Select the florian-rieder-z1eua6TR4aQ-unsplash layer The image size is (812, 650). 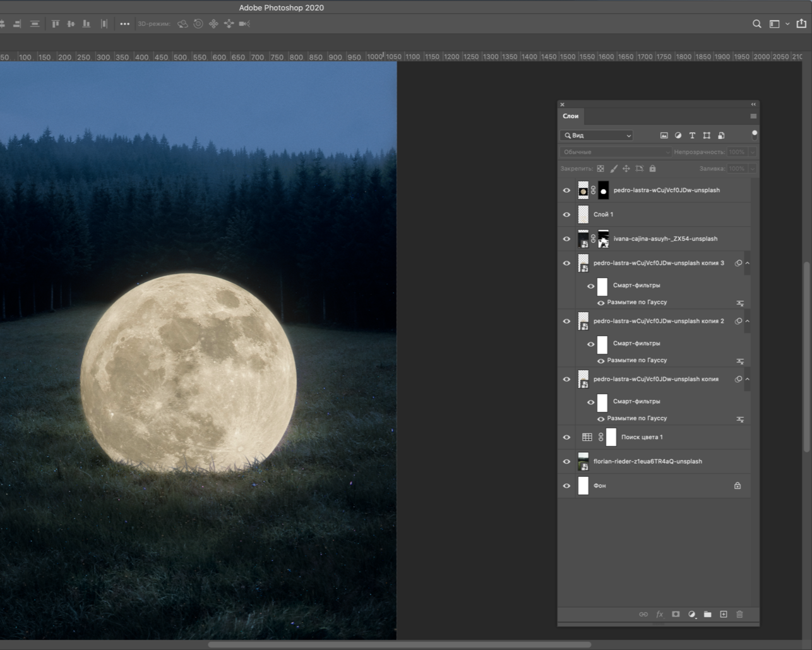tap(647, 462)
